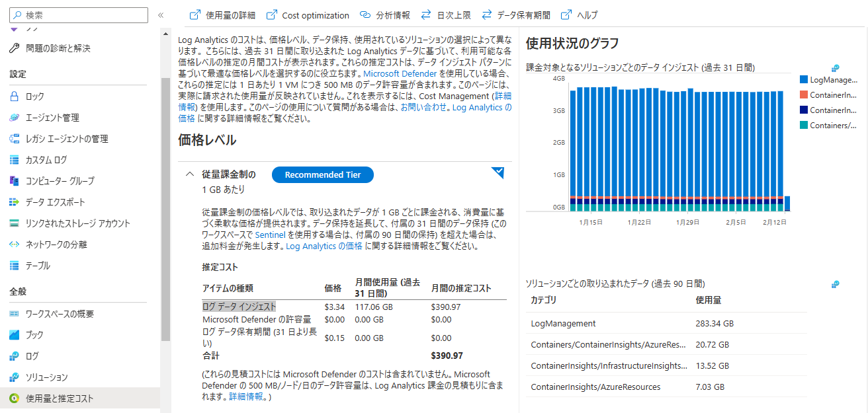Click the sidebar vertical scrollbar
The image size is (868, 413).
[165, 208]
